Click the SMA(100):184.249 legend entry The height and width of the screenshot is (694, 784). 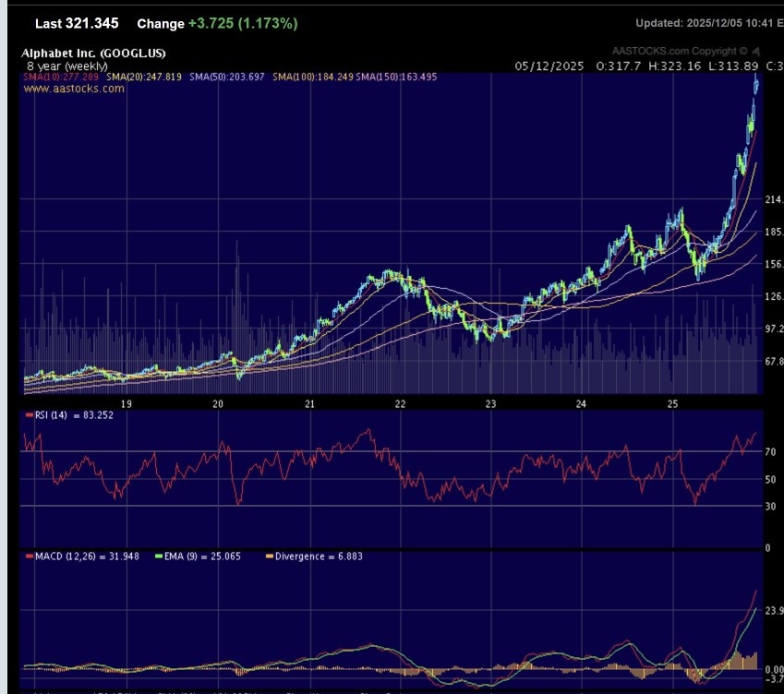pos(313,77)
